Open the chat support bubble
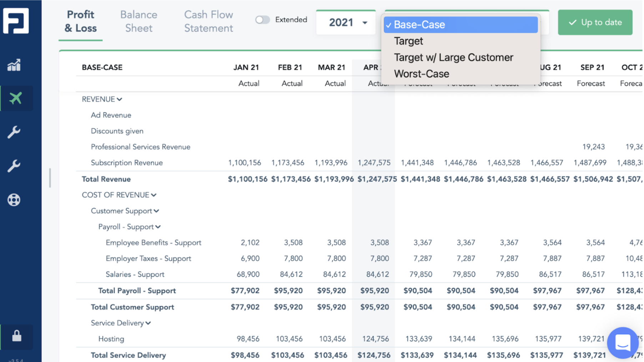The width and height of the screenshot is (644, 362). [x=623, y=342]
